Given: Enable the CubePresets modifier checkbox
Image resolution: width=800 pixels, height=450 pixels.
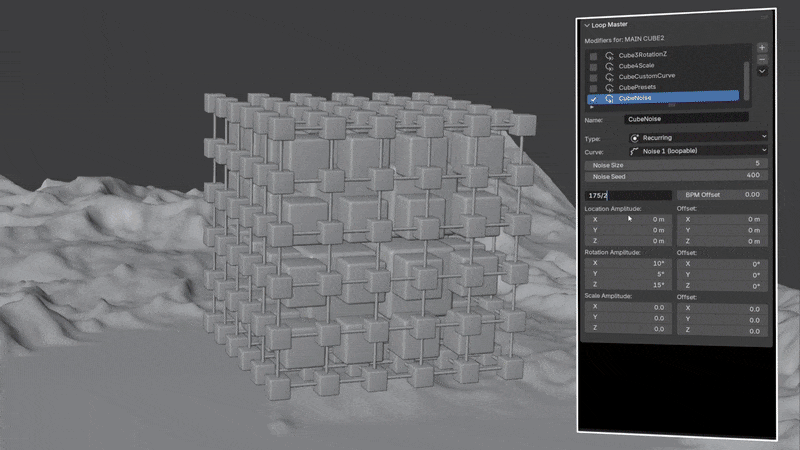Looking at the screenshot, I should click(593, 89).
